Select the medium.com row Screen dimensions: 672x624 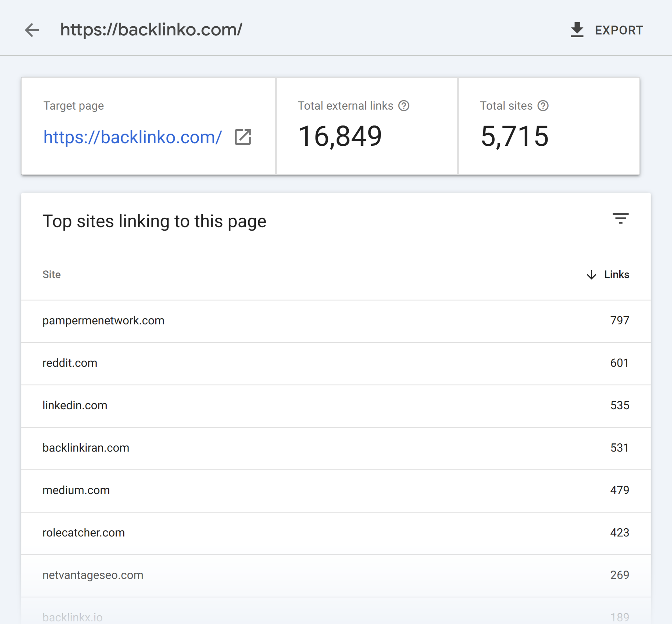tap(336, 491)
